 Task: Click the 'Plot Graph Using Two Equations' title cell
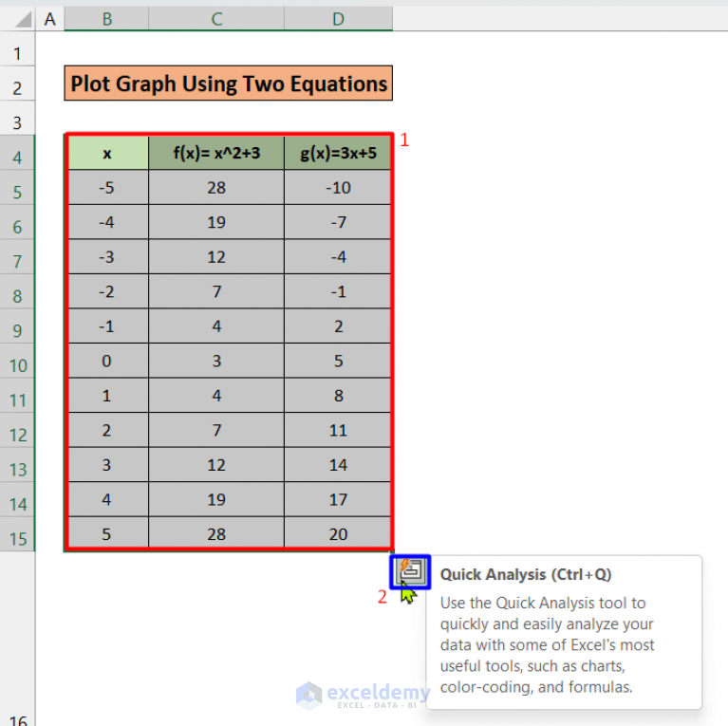coord(229,84)
